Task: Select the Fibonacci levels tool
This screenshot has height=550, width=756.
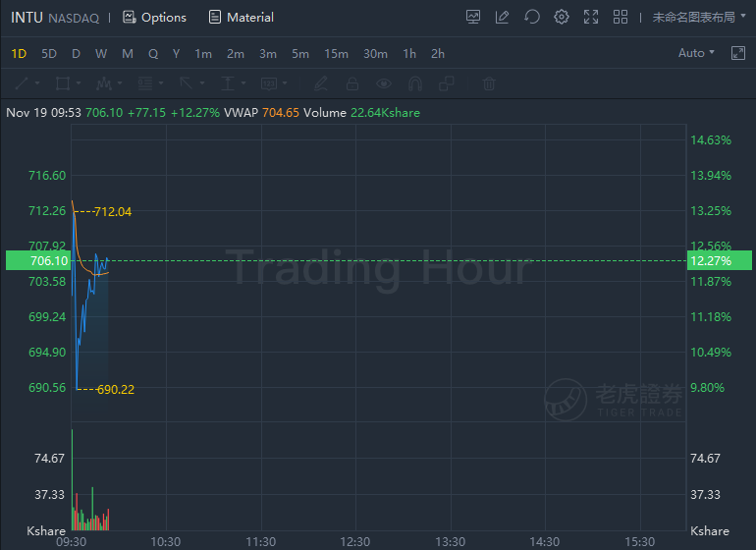Action: point(145,83)
